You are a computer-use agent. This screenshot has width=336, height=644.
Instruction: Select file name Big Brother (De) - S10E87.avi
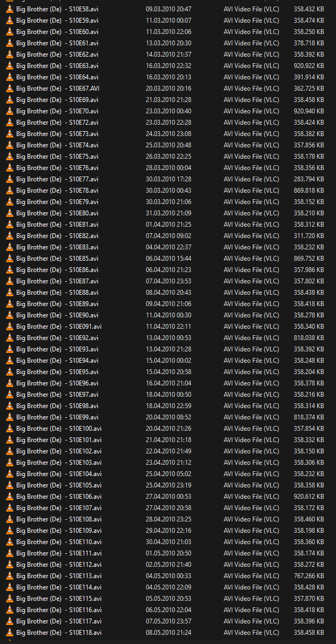pos(57,281)
